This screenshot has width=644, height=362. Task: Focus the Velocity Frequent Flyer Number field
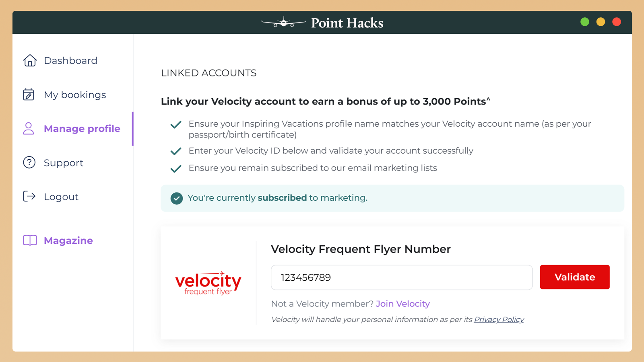point(401,278)
